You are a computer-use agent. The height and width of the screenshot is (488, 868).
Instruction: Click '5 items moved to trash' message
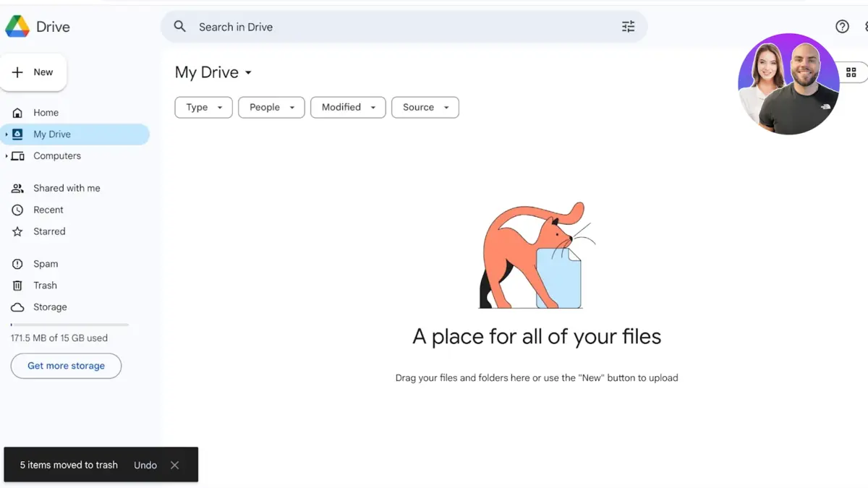point(69,465)
